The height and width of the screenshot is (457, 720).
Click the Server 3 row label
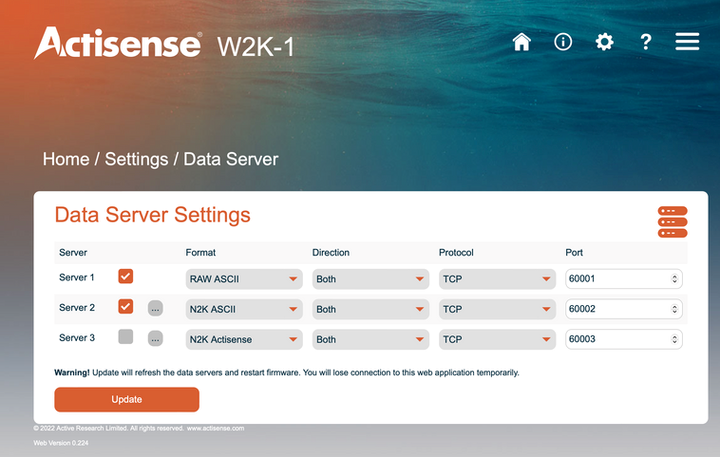point(77,338)
